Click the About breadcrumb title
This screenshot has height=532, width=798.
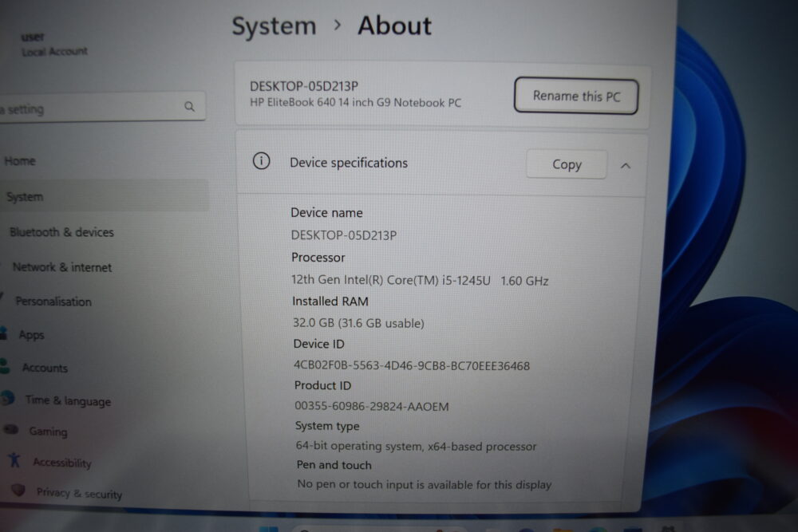click(x=394, y=26)
